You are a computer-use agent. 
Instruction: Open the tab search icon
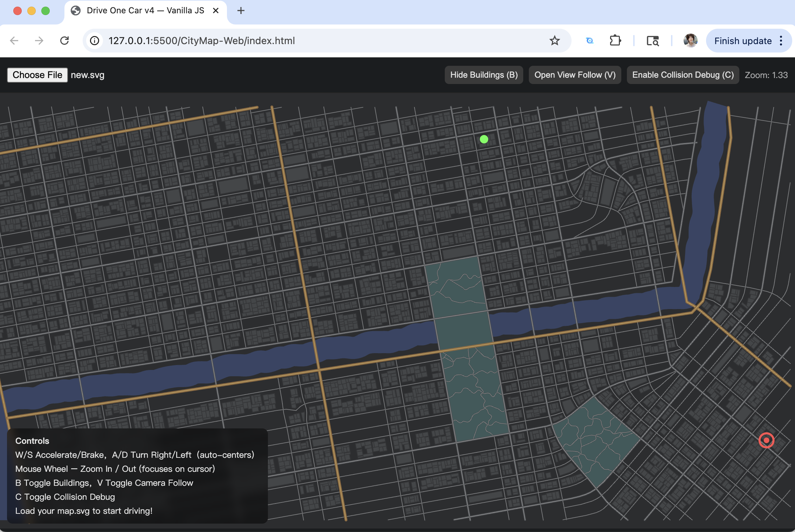(x=652, y=41)
